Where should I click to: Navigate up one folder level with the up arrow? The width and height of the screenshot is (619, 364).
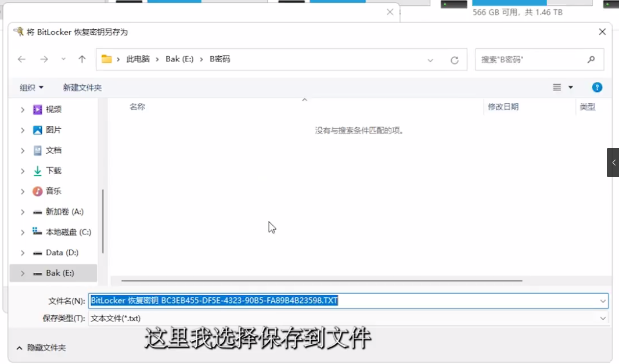tap(82, 59)
